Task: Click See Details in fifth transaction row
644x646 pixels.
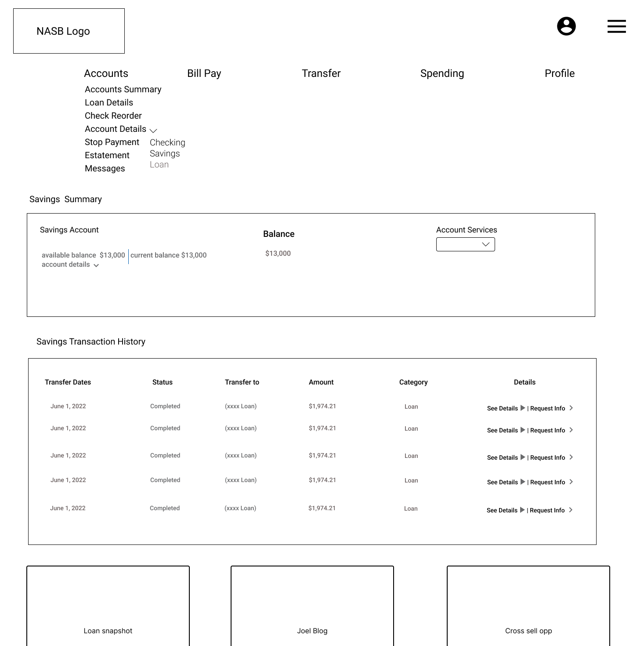Action: coord(502,510)
